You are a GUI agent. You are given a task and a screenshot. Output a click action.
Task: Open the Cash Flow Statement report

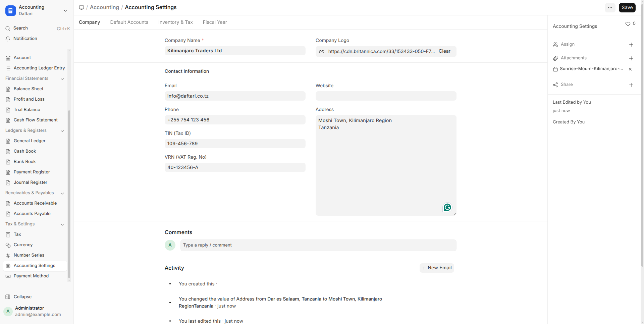click(35, 120)
